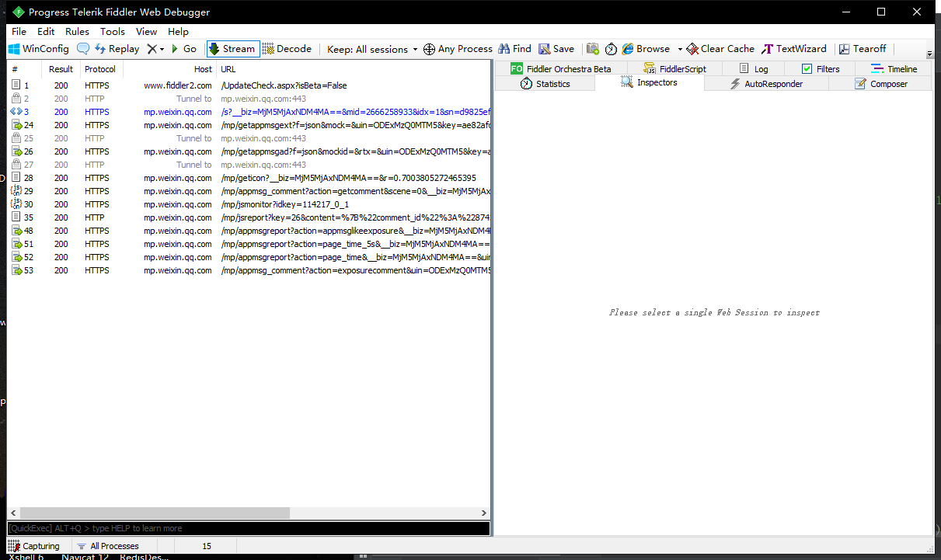
Task: Click the Save sessions toolbar button
Action: (556, 49)
